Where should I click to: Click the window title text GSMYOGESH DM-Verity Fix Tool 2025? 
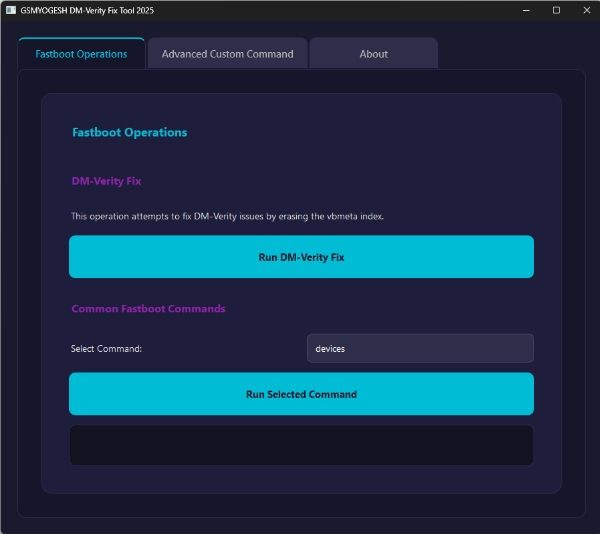point(87,10)
